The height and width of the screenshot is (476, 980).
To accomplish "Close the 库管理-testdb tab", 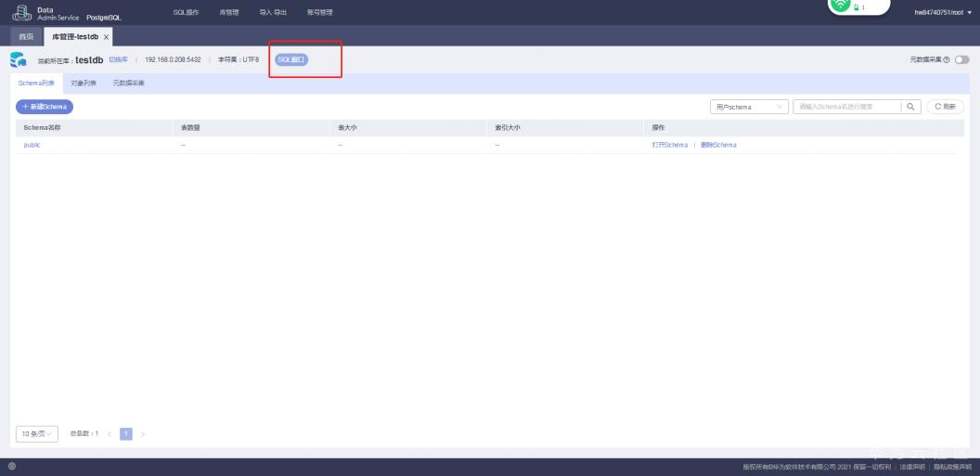I will coord(106,37).
